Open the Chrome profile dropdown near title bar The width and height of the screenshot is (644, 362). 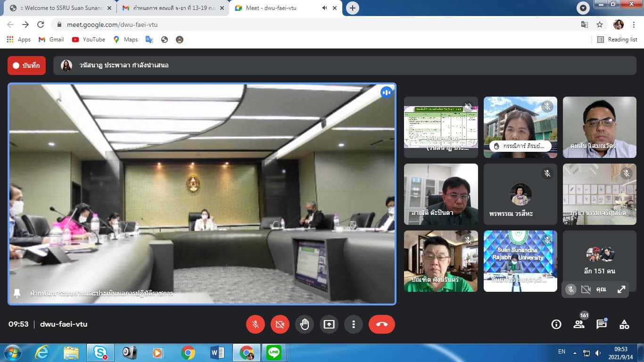(583, 8)
